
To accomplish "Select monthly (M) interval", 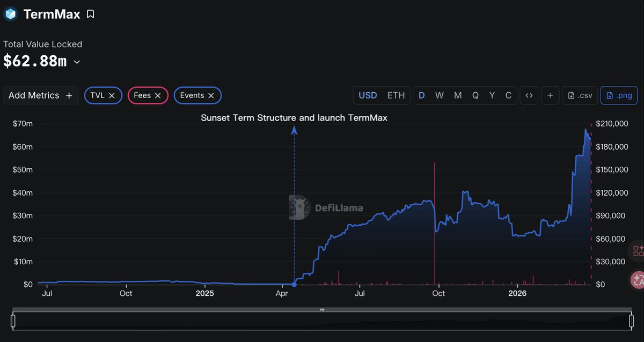I will point(458,95).
